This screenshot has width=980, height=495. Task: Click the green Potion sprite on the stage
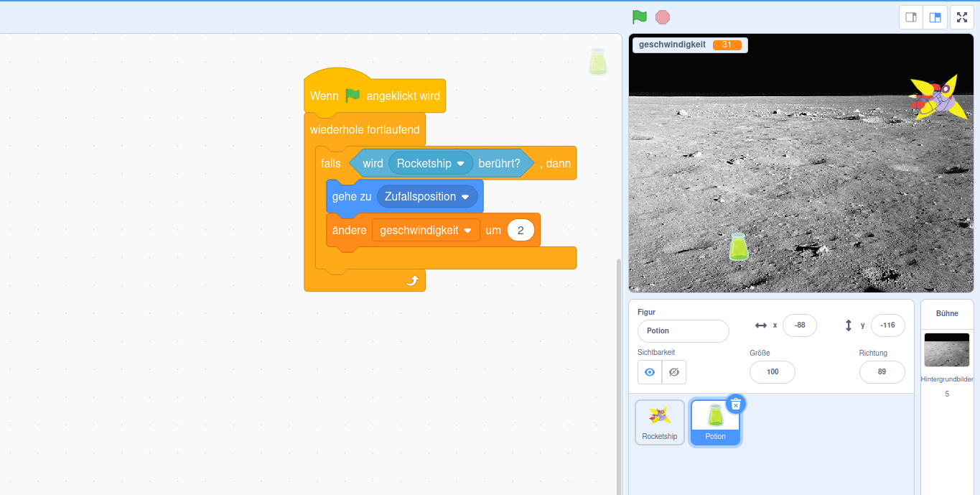point(739,247)
